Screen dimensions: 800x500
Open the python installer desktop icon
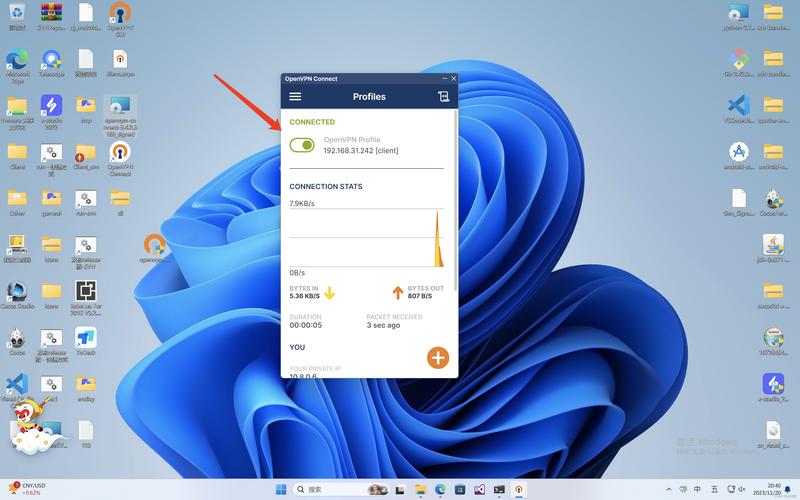(739, 16)
